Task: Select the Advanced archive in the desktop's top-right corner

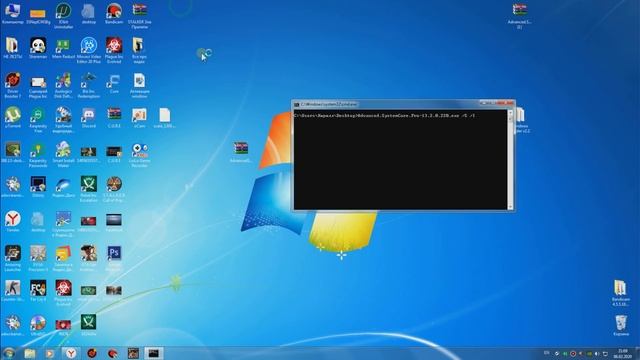Action: (x=520, y=16)
